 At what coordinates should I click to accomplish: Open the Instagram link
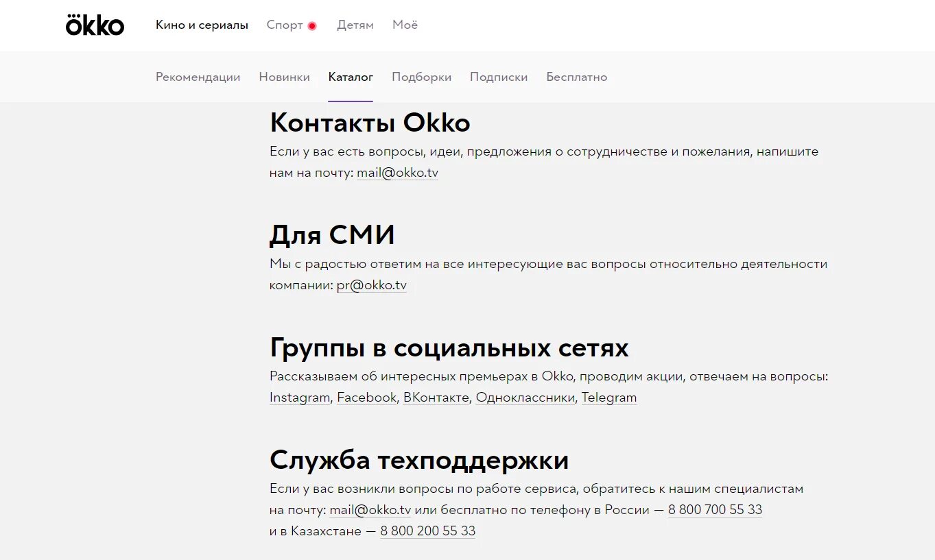[x=300, y=398]
